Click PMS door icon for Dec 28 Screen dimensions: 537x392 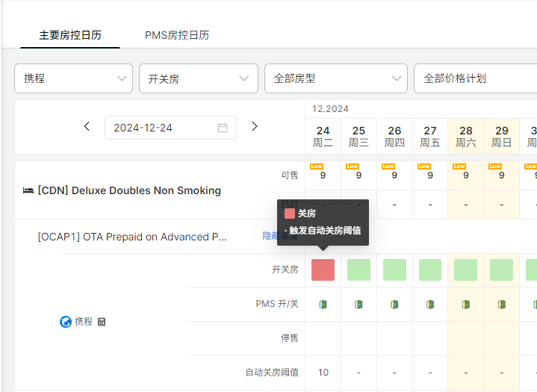coord(466,304)
